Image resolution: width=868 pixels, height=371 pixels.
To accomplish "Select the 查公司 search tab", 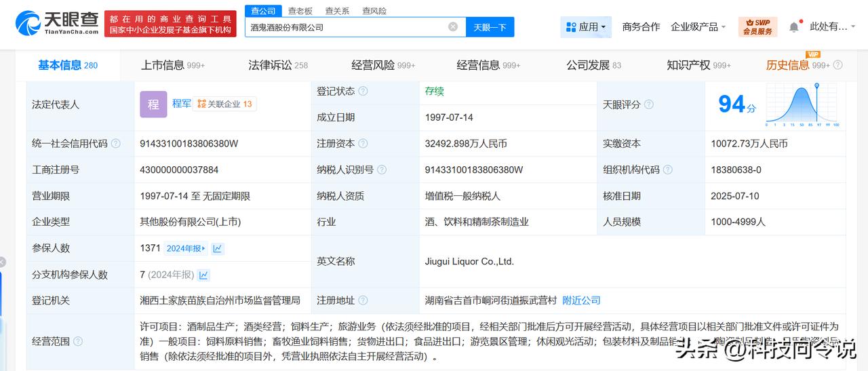I will (x=263, y=11).
